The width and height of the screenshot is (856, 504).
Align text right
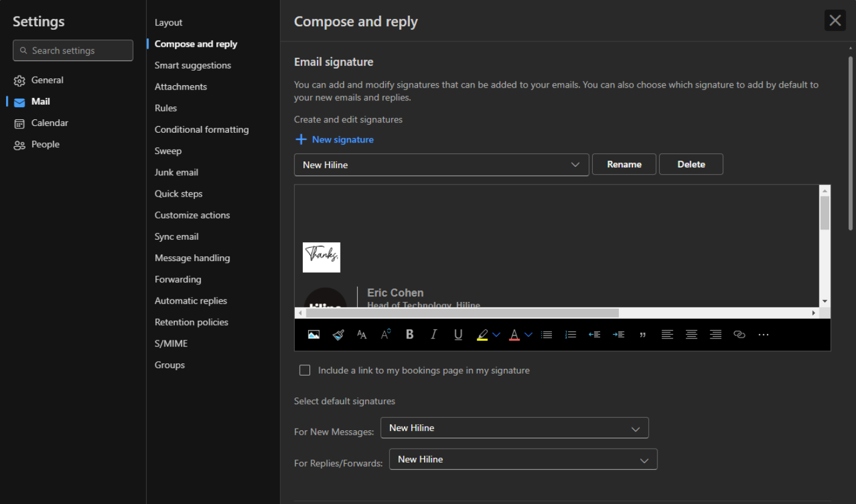point(715,334)
